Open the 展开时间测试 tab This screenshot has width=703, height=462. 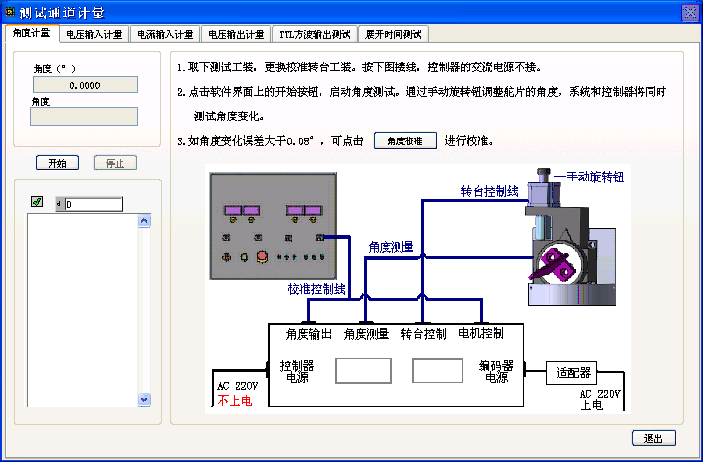click(x=393, y=34)
